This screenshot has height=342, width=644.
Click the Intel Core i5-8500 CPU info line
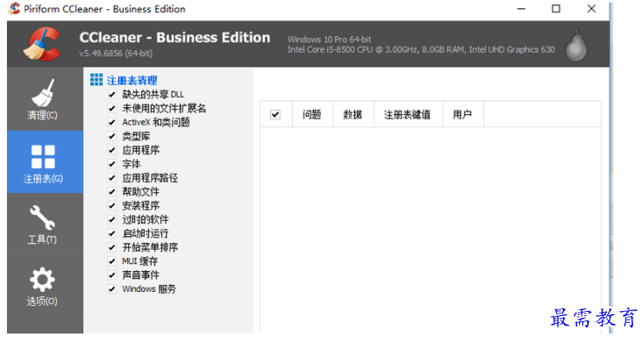421,49
